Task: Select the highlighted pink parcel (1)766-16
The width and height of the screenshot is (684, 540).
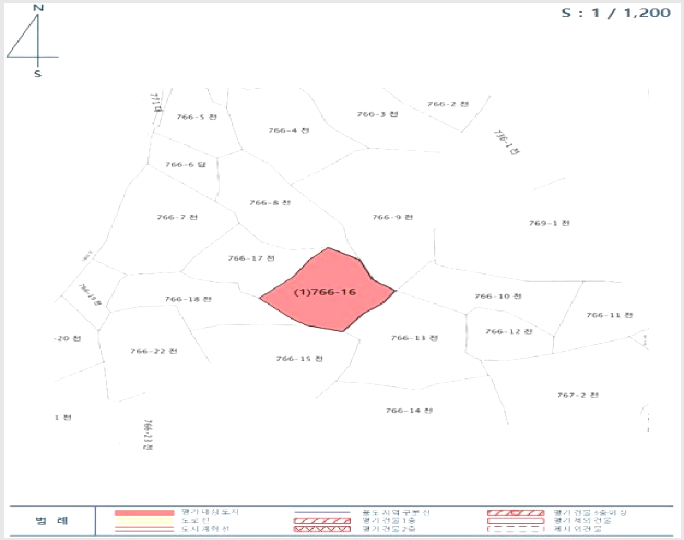Action: [x=329, y=291]
